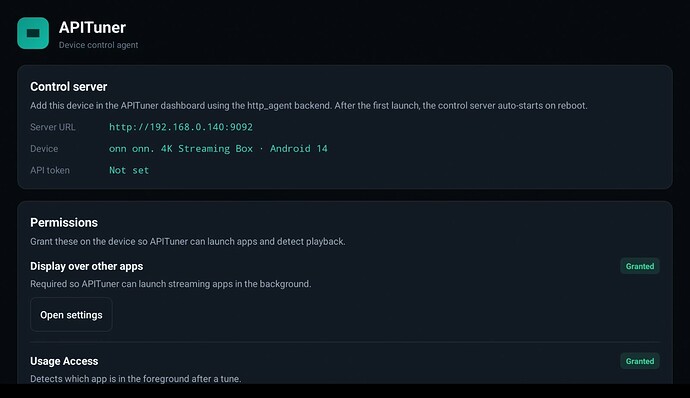Screen dimensions: 690x398
Task: Click the Permissions grant description text
Action: tap(187, 241)
